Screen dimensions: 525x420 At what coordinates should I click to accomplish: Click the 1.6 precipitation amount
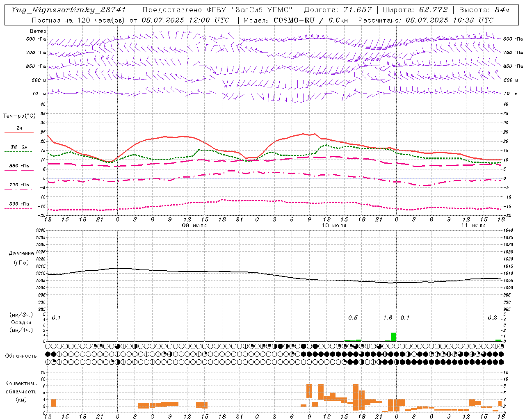tap(388, 317)
